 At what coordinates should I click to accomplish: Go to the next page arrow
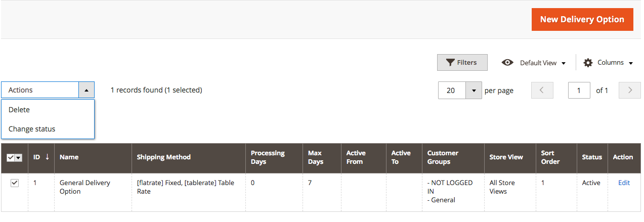(630, 91)
